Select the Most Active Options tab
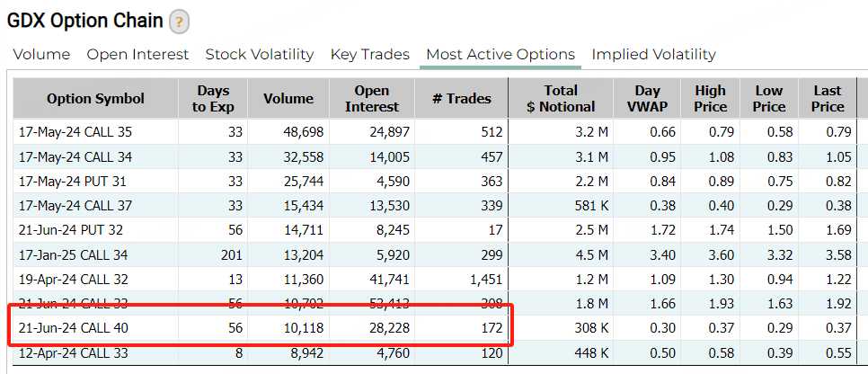The height and width of the screenshot is (374, 868). 500,55
